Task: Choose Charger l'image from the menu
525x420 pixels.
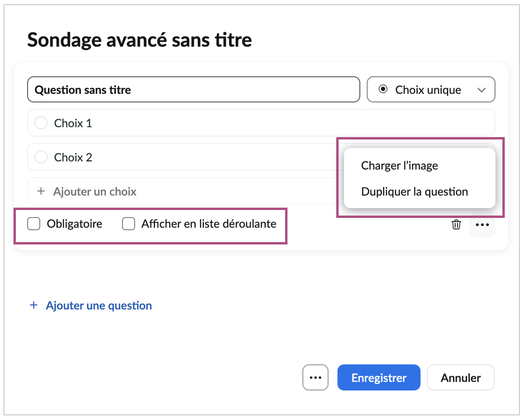Action: 399,166
